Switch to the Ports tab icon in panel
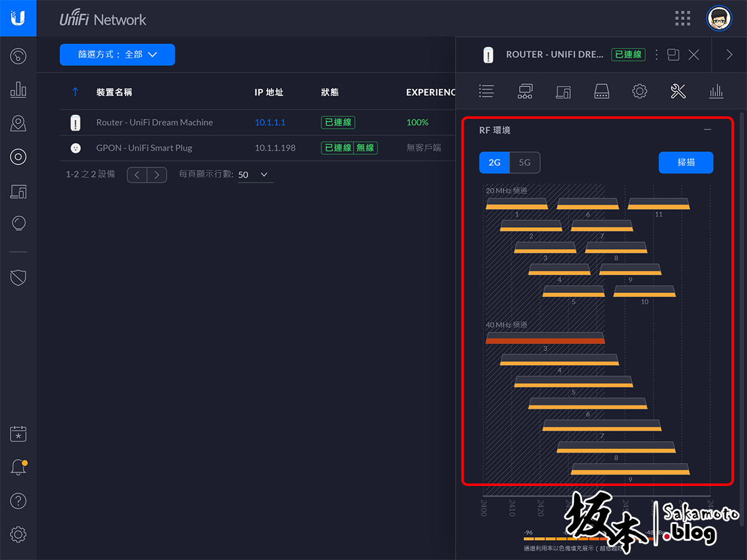747x560 pixels. click(x=601, y=91)
